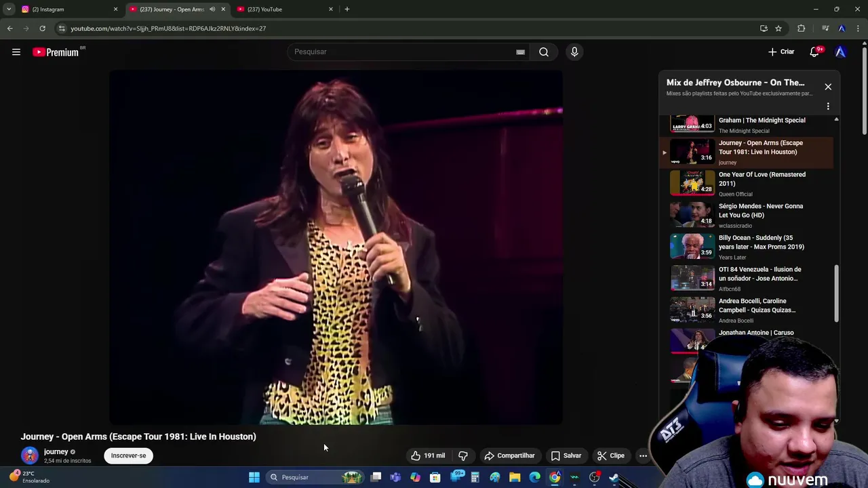The width and height of the screenshot is (868, 488).
Task: Mute the tab via speaker icon
Action: coord(212,9)
